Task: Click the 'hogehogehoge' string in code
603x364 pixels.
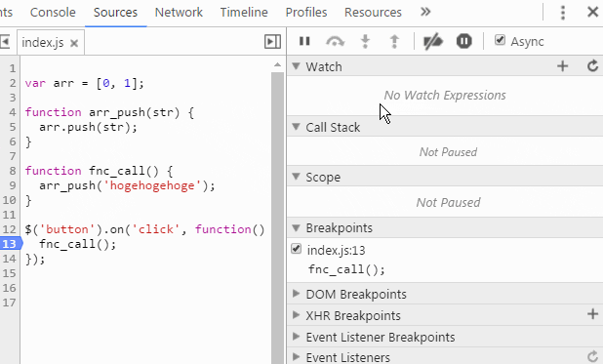Action: pyautogui.click(x=152, y=185)
